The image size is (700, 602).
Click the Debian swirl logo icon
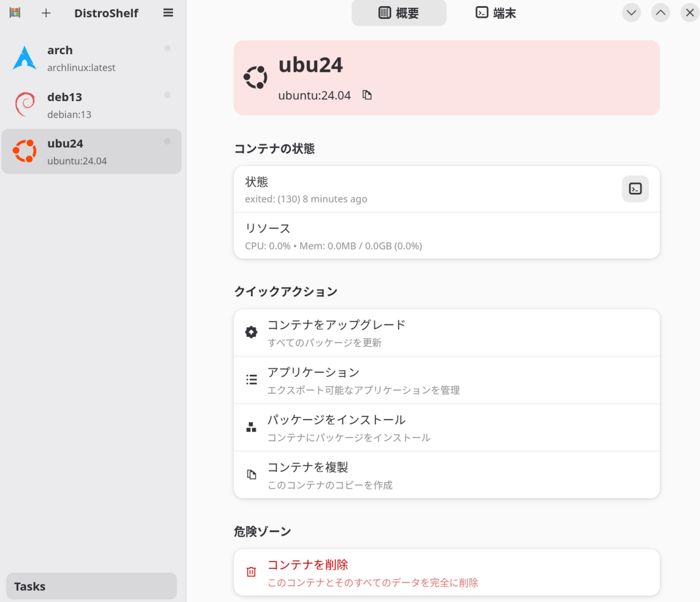(25, 104)
